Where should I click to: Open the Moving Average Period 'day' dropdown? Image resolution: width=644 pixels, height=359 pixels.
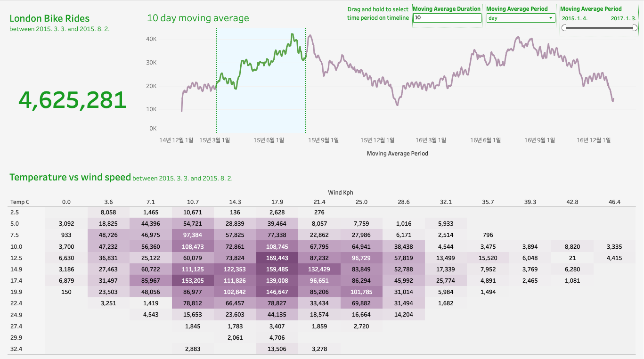[521, 18]
